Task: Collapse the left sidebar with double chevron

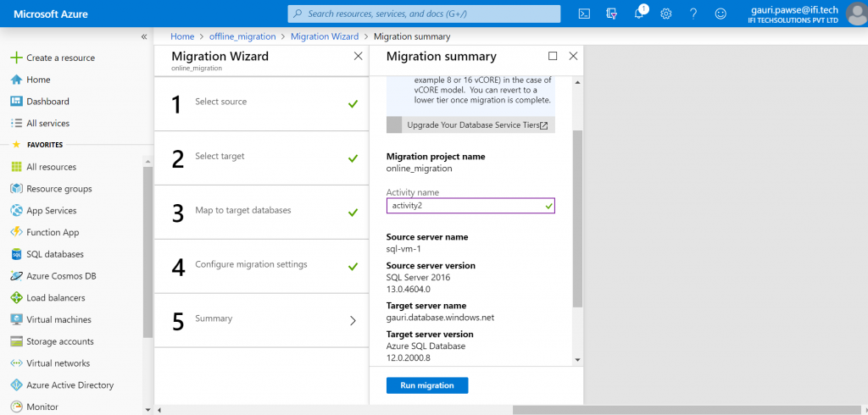Action: pyautogui.click(x=144, y=36)
